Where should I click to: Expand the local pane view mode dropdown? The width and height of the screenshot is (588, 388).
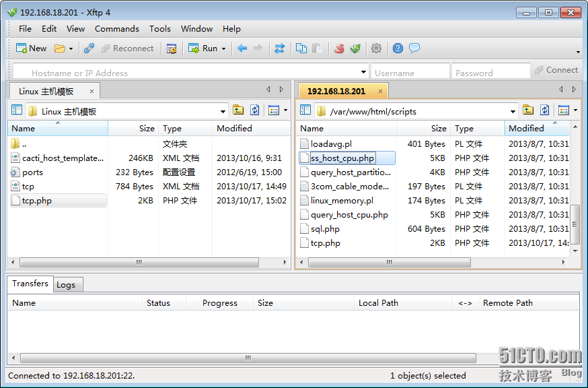(286, 110)
